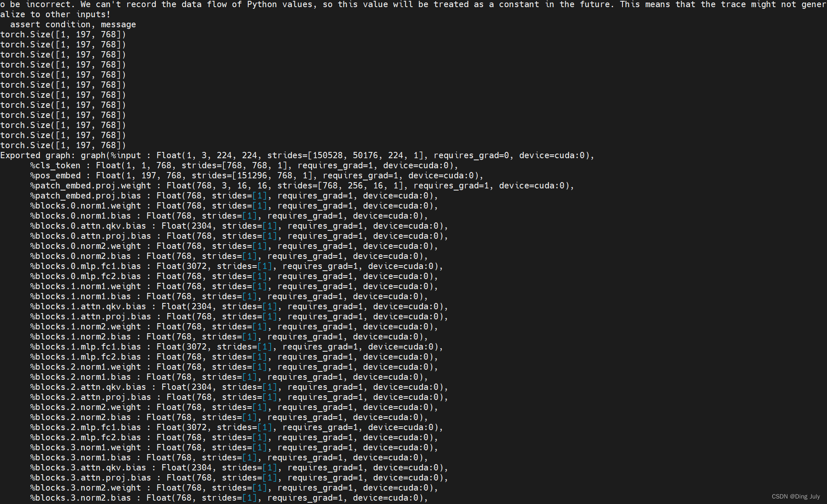Image resolution: width=827 pixels, height=504 pixels.
Task: Click %blocks.3.norm1.weight entry
Action: tap(85, 448)
